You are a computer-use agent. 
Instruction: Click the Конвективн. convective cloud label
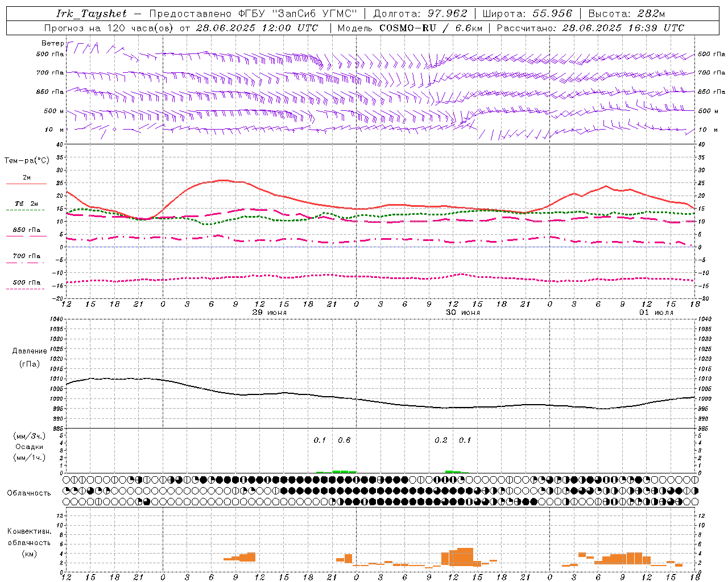[29, 531]
